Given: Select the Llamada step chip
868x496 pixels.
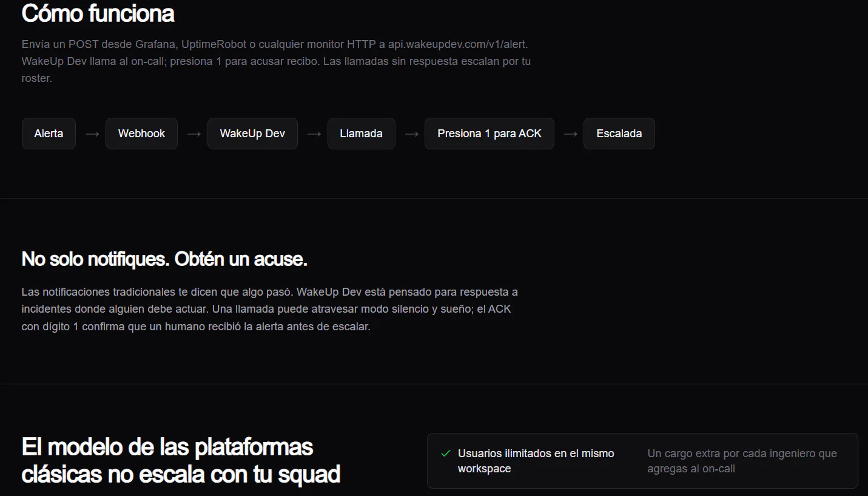Looking at the screenshot, I should (x=361, y=134).
